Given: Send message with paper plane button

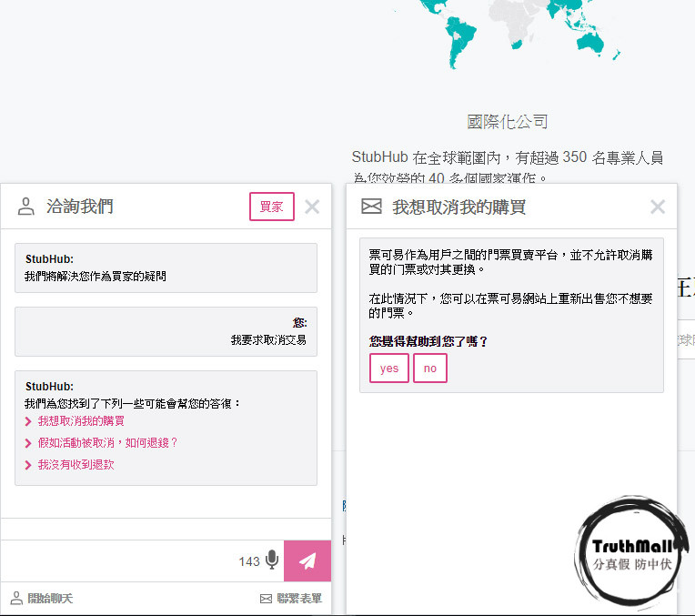Looking at the screenshot, I should click(x=307, y=560).
